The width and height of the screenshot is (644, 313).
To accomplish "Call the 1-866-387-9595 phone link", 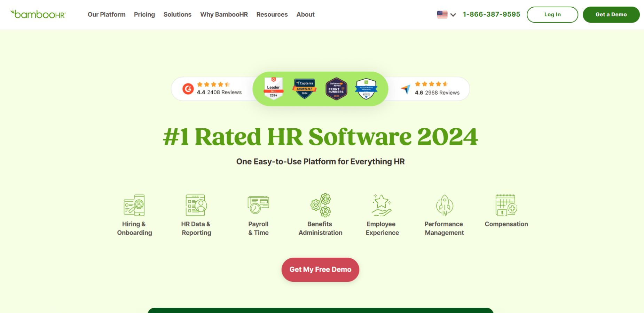I will click(492, 14).
